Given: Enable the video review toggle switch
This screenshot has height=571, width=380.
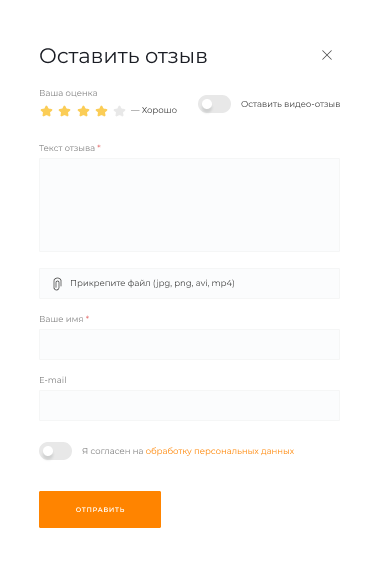Looking at the screenshot, I should tap(214, 104).
